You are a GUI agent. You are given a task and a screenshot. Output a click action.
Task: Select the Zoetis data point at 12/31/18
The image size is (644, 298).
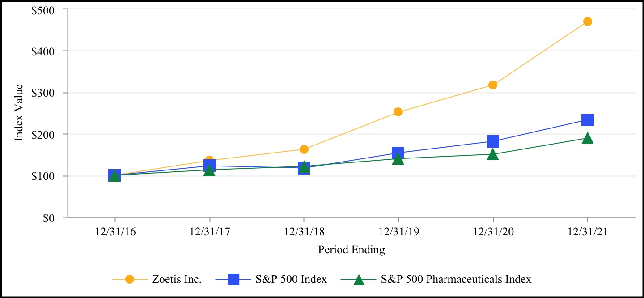point(304,149)
